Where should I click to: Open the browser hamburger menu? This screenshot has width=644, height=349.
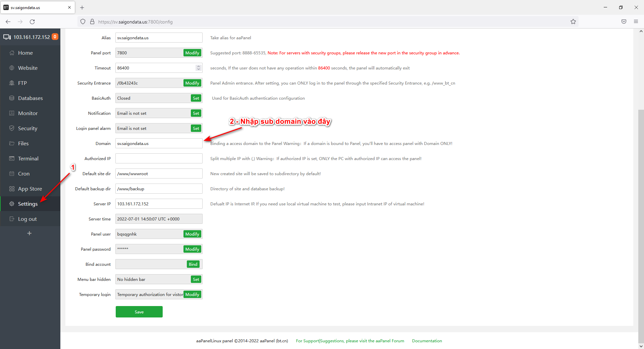(x=636, y=22)
